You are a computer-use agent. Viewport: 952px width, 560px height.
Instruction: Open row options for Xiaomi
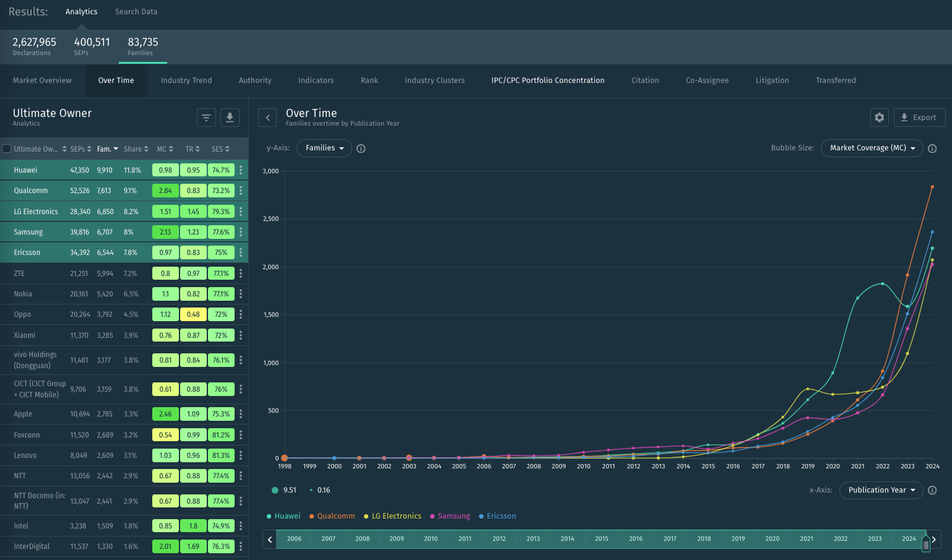(x=241, y=335)
